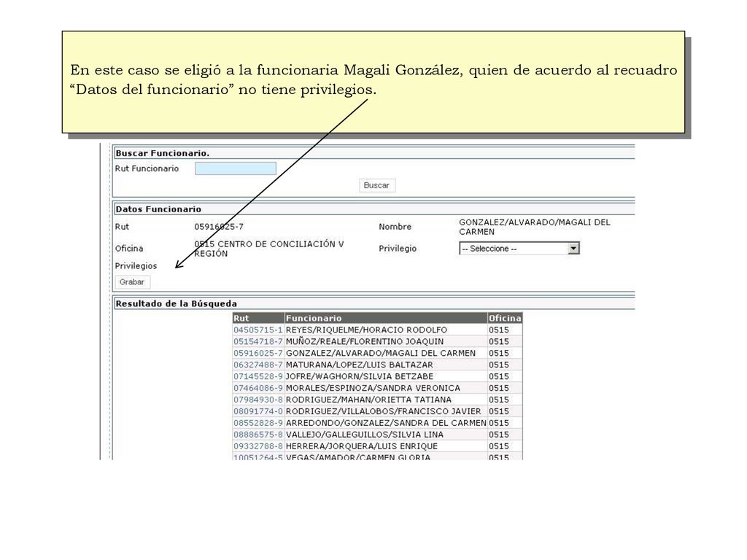
Task: Click the Buscar Funcionario section title
Action: (163, 153)
